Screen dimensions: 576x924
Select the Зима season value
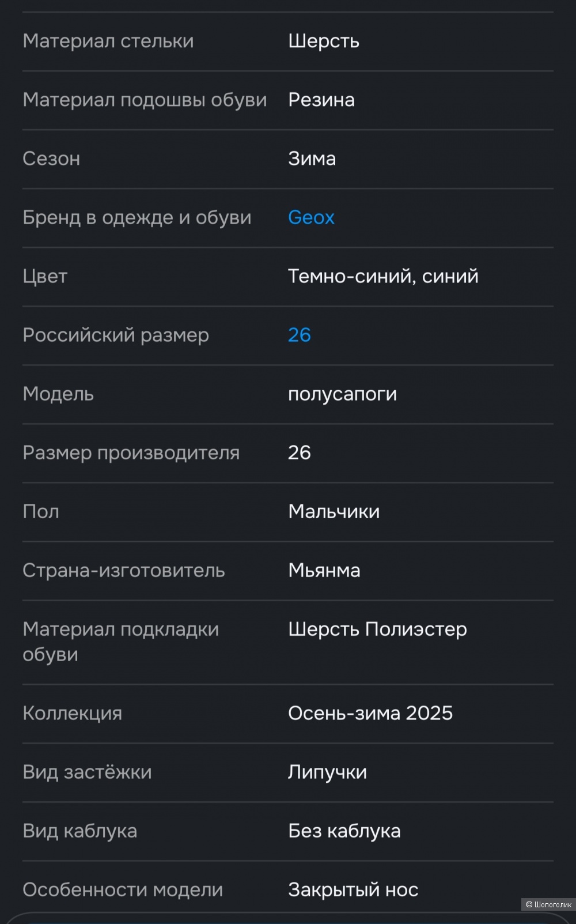(x=312, y=159)
